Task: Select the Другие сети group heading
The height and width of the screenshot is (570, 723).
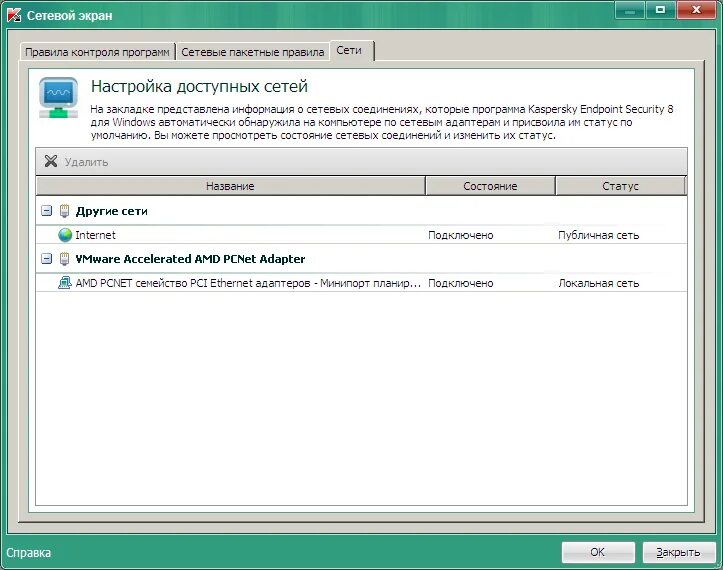Action: [112, 211]
